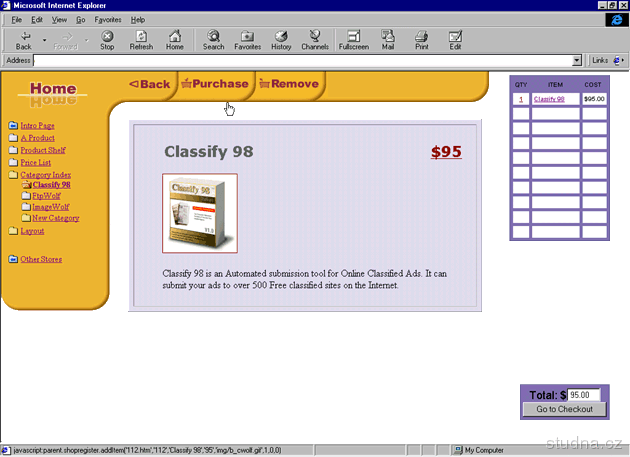Click the folder icon beside Category Index
The width and height of the screenshot is (630, 457).
pyautogui.click(x=13, y=174)
